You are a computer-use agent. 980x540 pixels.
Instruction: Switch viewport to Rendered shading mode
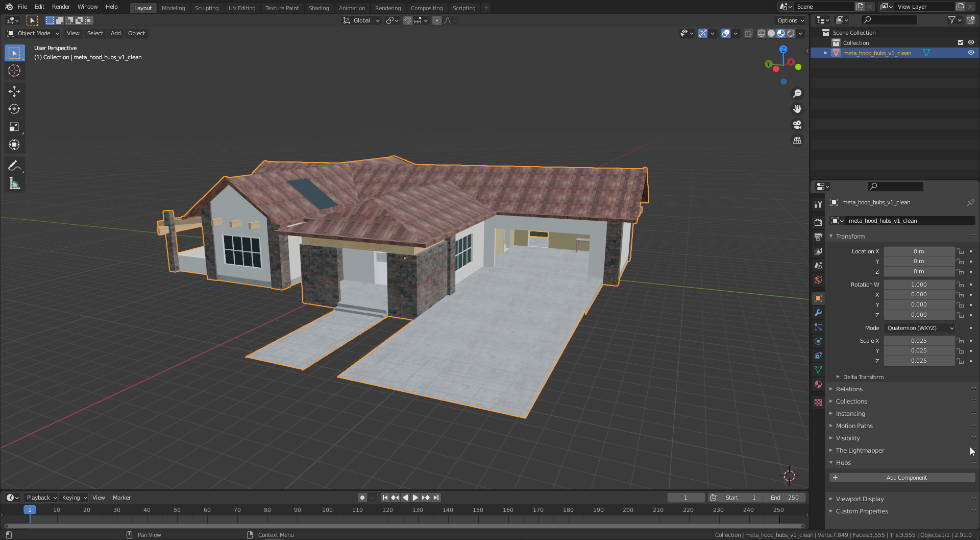[x=790, y=33]
